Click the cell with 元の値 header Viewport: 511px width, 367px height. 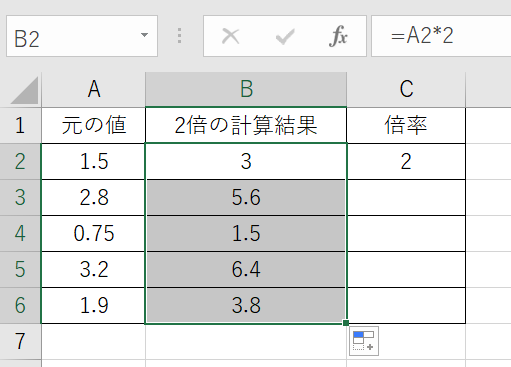point(94,126)
